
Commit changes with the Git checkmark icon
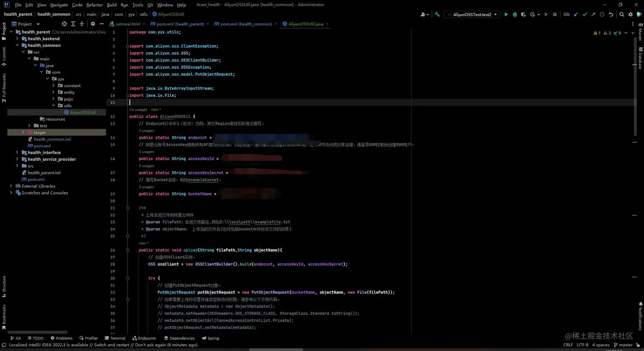585,14
